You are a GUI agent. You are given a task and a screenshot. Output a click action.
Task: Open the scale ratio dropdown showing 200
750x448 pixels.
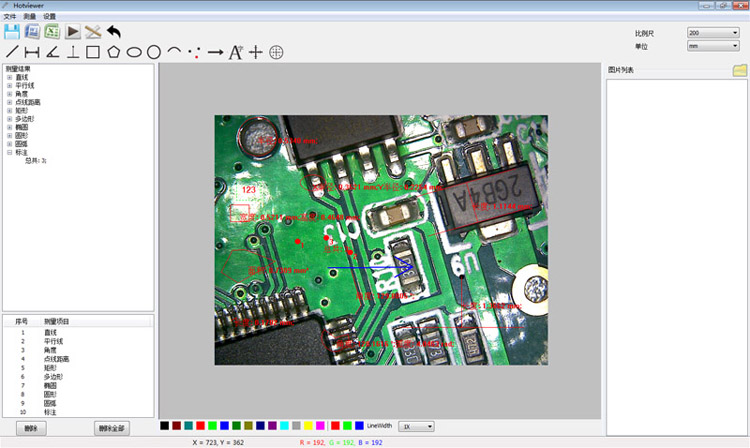[x=713, y=33]
